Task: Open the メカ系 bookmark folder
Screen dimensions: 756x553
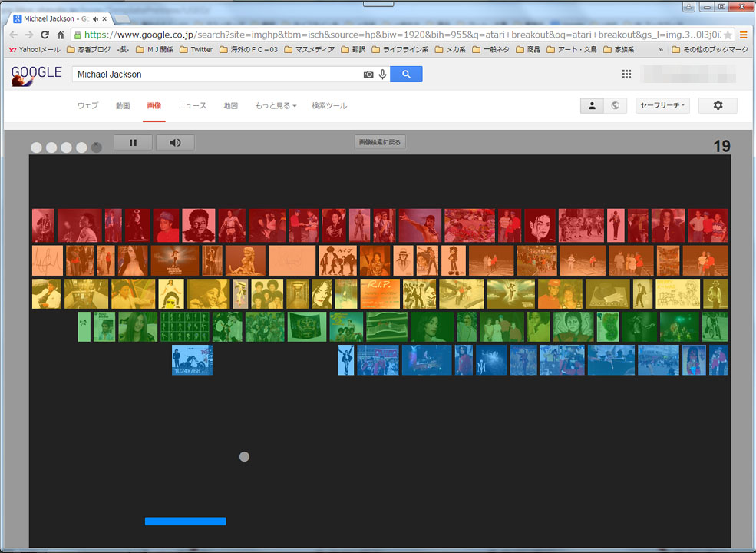Action: click(451, 49)
